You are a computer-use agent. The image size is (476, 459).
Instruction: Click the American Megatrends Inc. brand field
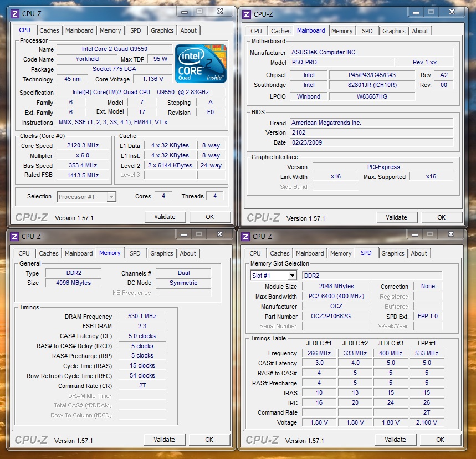coord(372,123)
